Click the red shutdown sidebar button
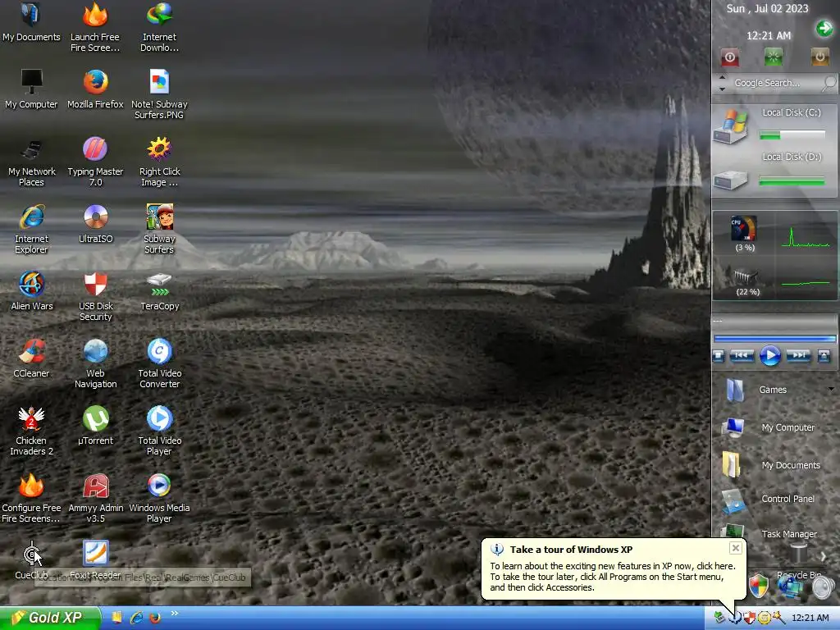 tap(729, 57)
